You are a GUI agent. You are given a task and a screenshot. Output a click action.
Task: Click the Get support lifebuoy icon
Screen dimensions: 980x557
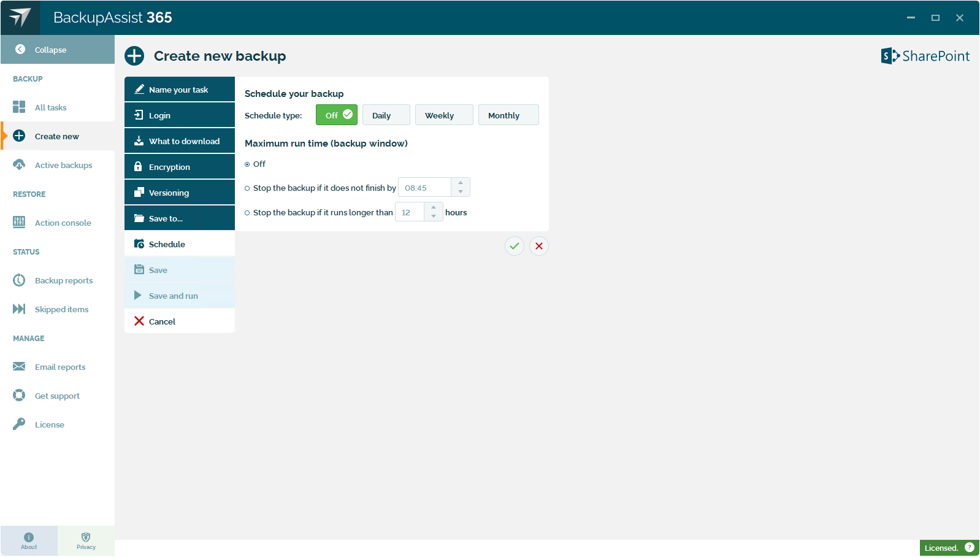[19, 395]
